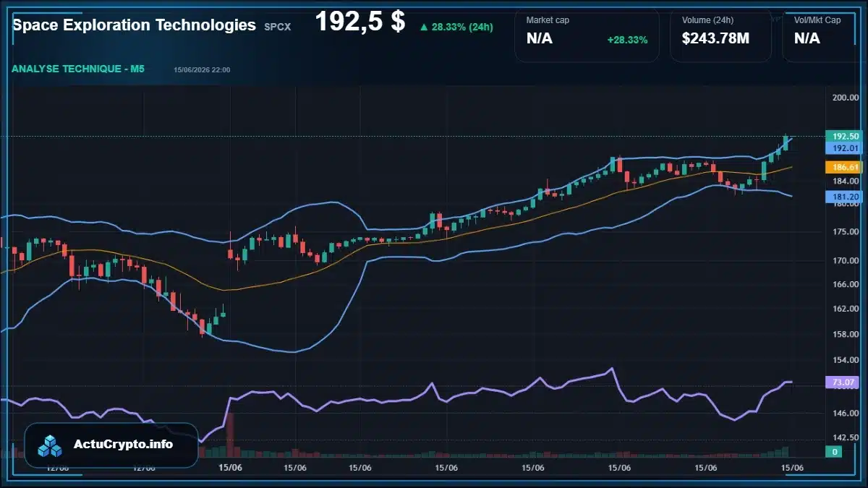Open the Volume (24h) card

pos(720,35)
